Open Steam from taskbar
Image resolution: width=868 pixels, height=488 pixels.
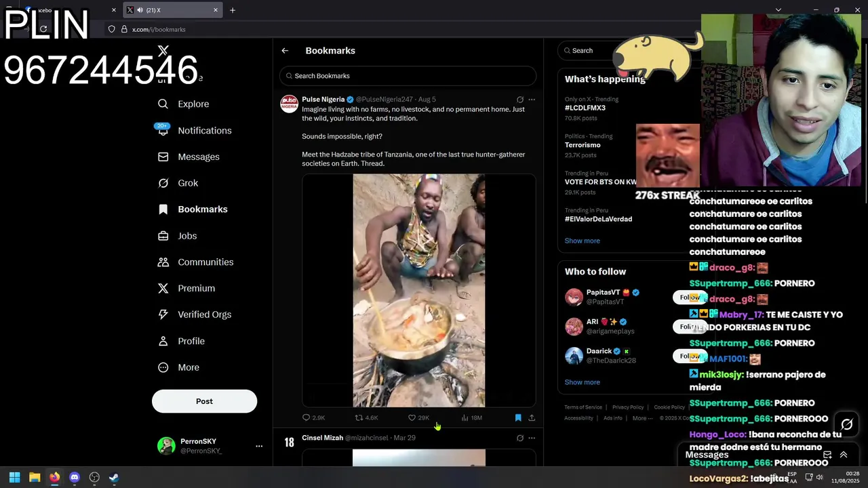114,477
